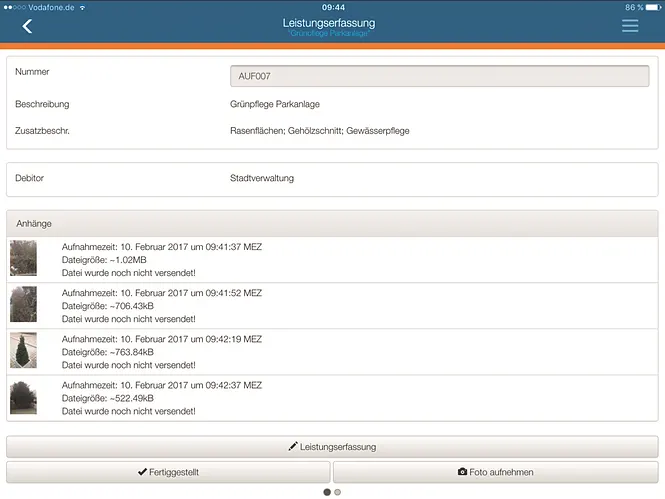Go back using the left arrow icon
665x499 pixels.
pos(27,26)
